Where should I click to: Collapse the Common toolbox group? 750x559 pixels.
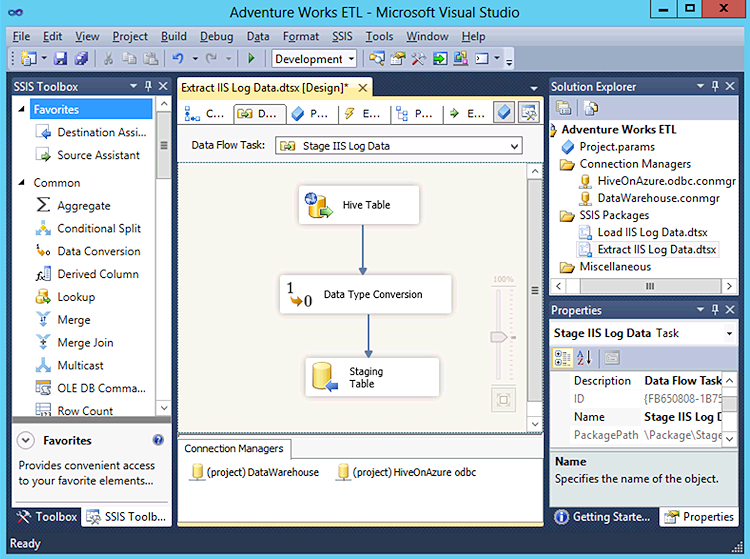click(22, 183)
